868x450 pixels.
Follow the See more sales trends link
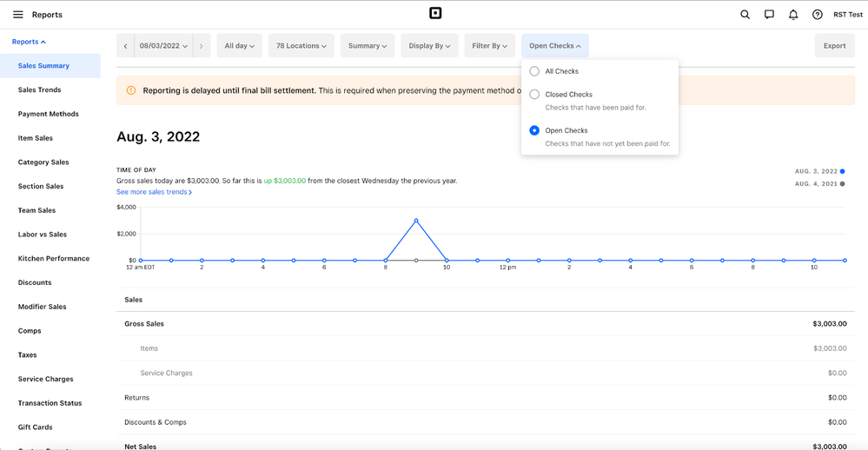[154, 192]
